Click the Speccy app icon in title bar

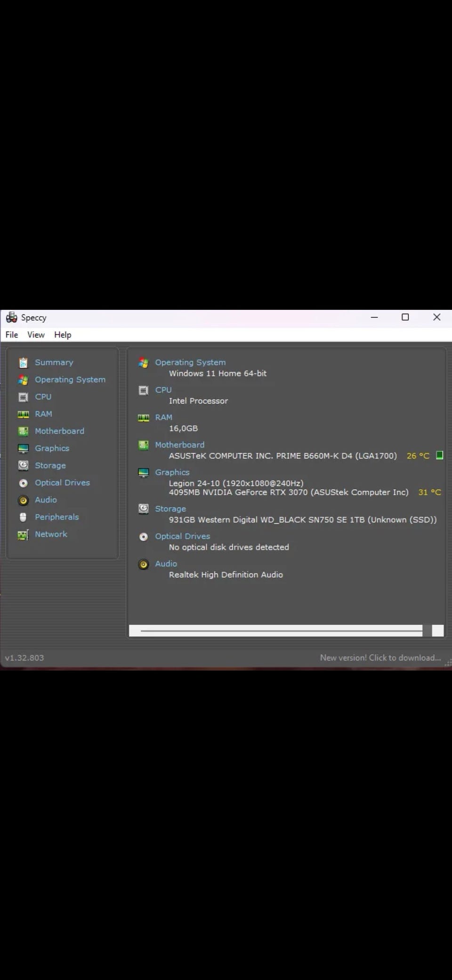[x=11, y=317]
